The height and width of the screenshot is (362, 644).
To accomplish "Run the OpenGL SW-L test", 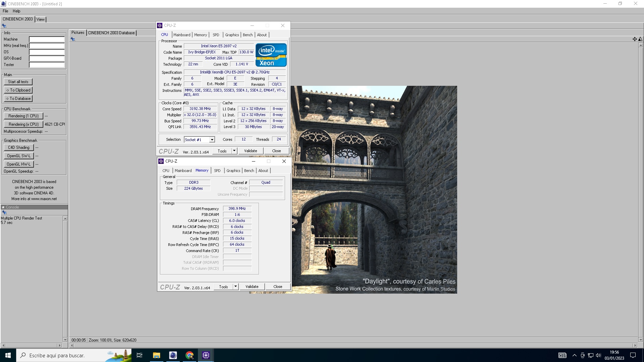I will pyautogui.click(x=19, y=156).
